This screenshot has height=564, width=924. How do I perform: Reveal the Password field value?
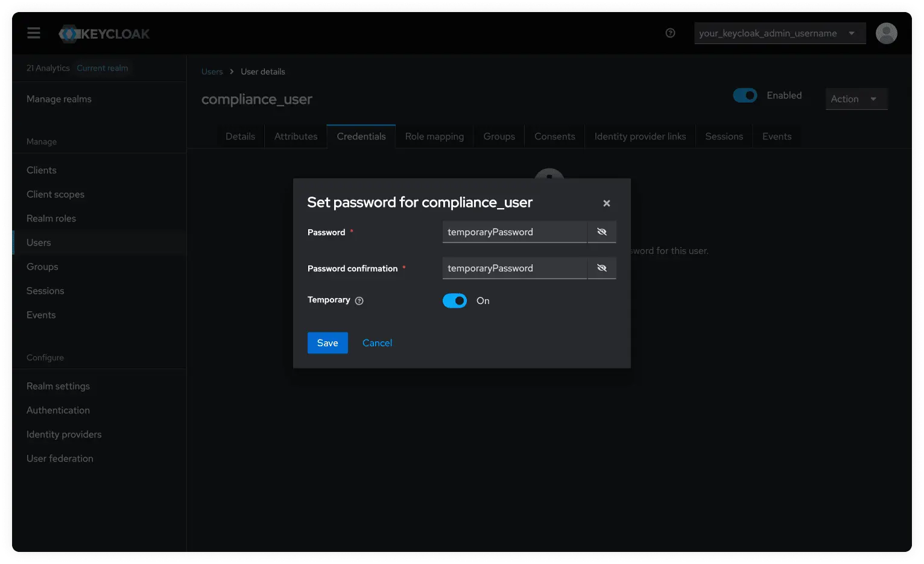601,232
